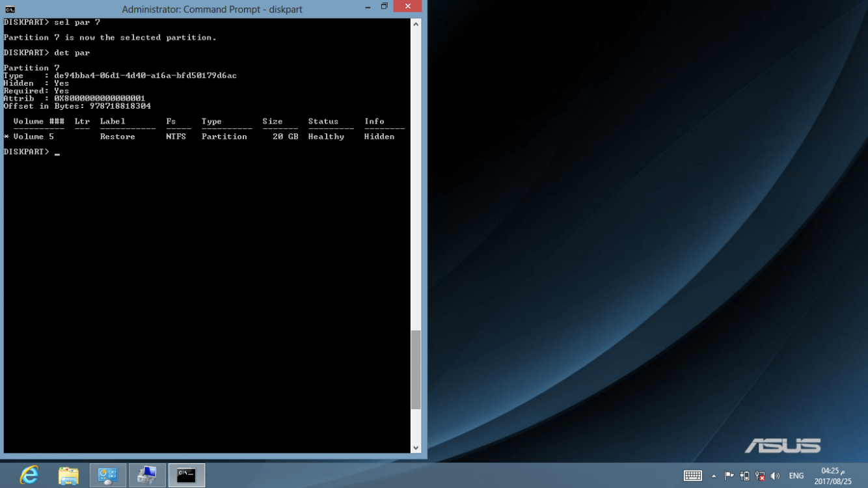Open File Explorer from the taskbar
The width and height of the screenshot is (868, 488).
pyautogui.click(x=68, y=476)
